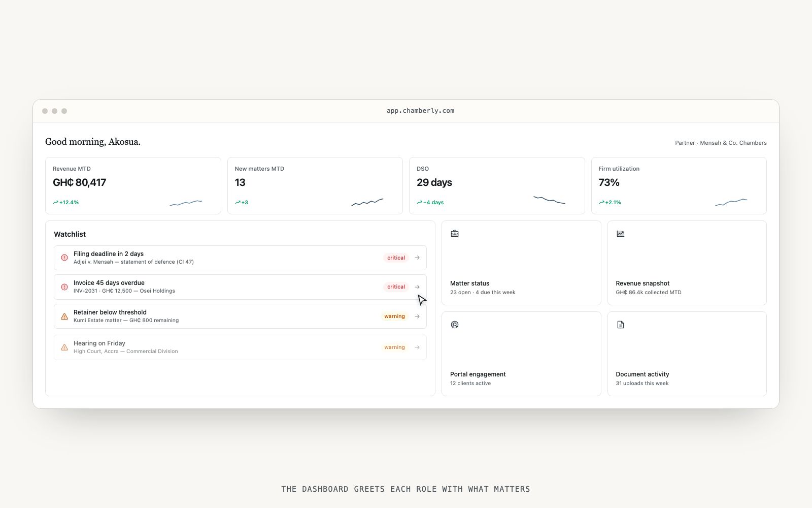812x508 pixels.
Task: Click 'INV-2031 · GH₵ 12,500 — Osei Holdings' text
Action: (124, 291)
